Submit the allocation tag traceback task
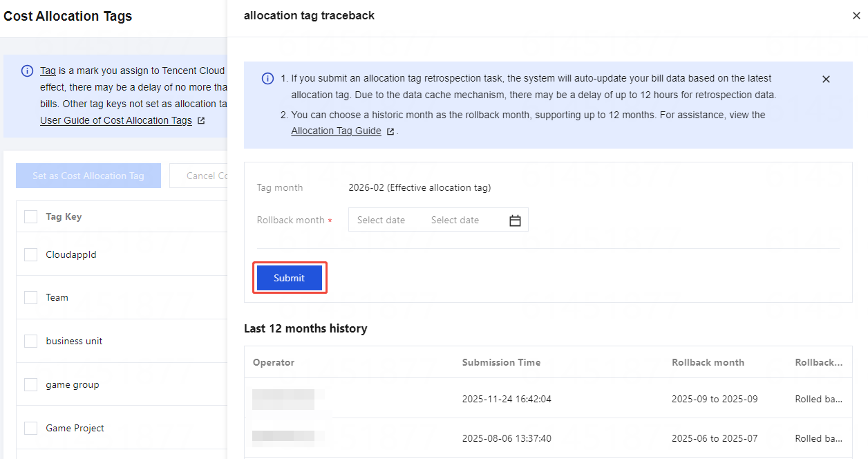This screenshot has height=459, width=868. pos(289,278)
